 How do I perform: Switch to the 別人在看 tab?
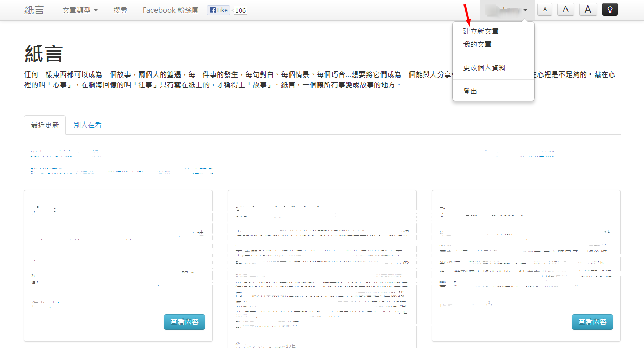tap(88, 125)
